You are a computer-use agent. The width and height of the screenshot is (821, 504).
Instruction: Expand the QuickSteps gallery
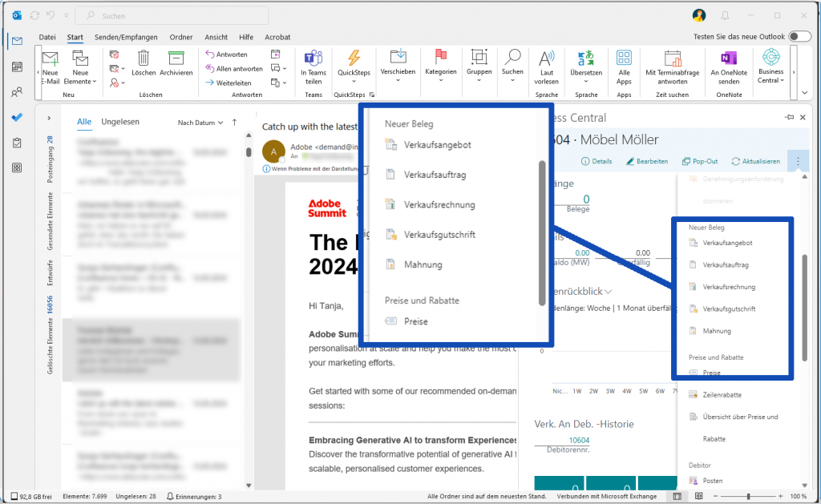[x=354, y=67]
